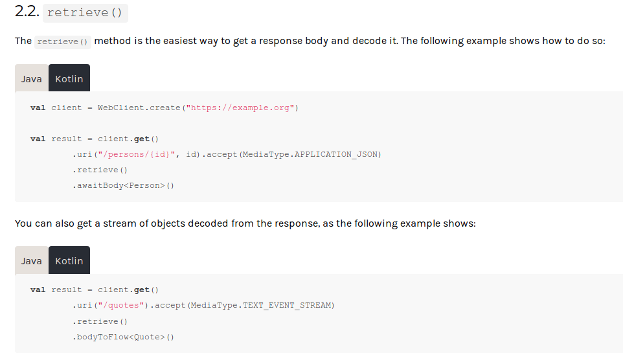Click the "/persons/{id}" URI string

coord(136,154)
